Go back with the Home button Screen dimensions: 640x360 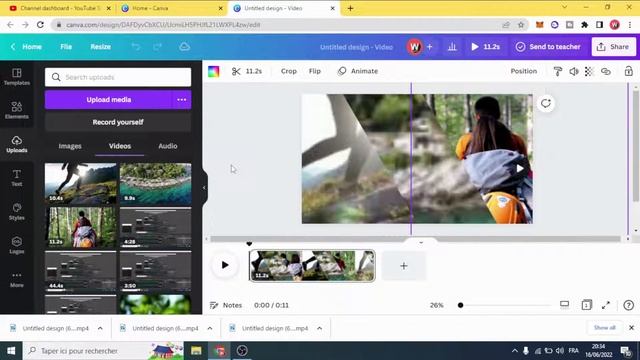27,47
